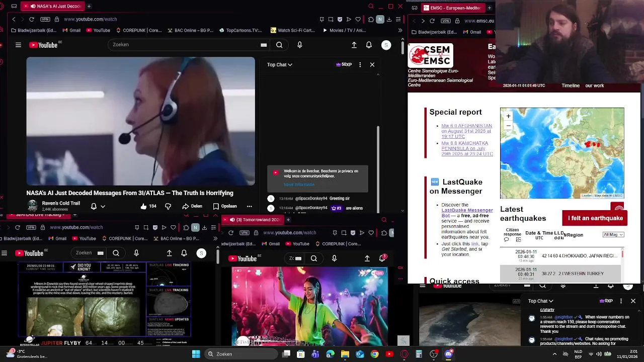Open TopCartoons.TV bookmark
Image resolution: width=644 pixels, height=362 pixels.
tap(240, 30)
